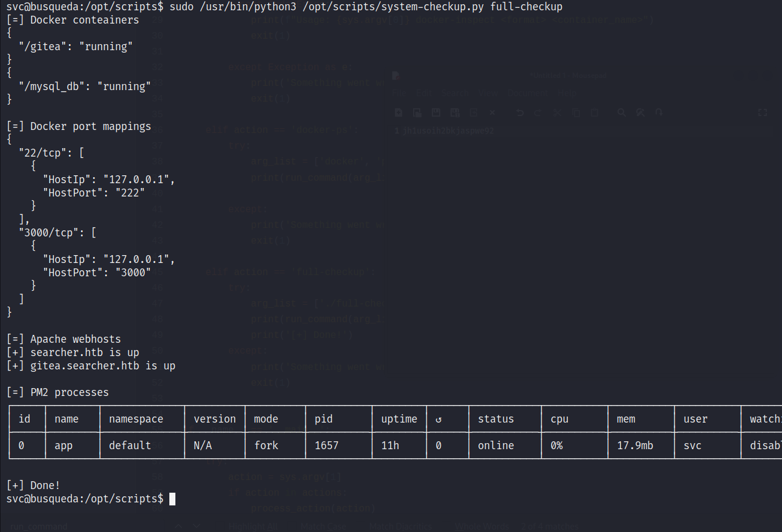Toggle Match Diacritics in the search bar
Viewport: 782px width, 532px height.
click(x=400, y=527)
